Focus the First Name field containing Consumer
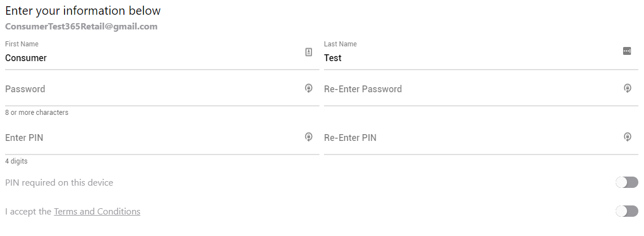 (x=153, y=58)
